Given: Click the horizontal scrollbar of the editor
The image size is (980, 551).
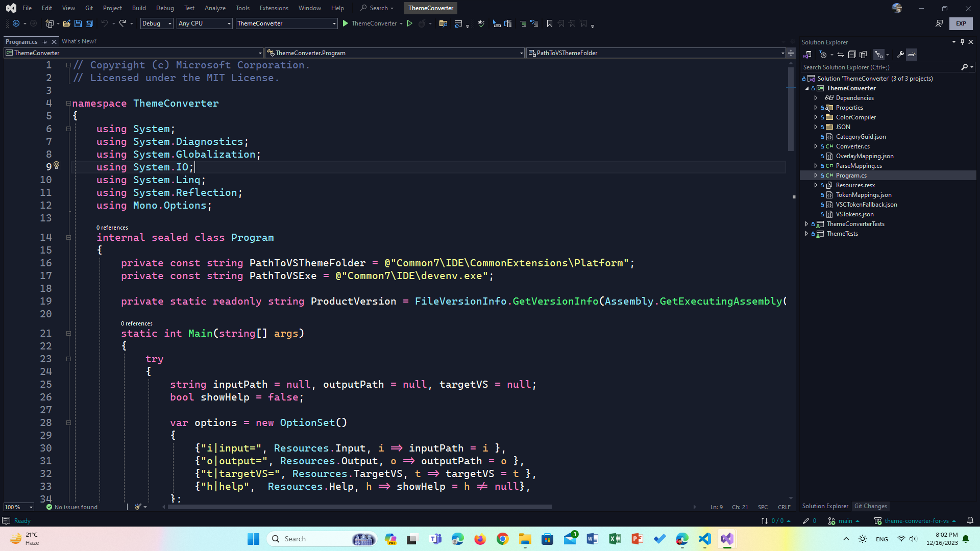Looking at the screenshot, I should pos(359,507).
